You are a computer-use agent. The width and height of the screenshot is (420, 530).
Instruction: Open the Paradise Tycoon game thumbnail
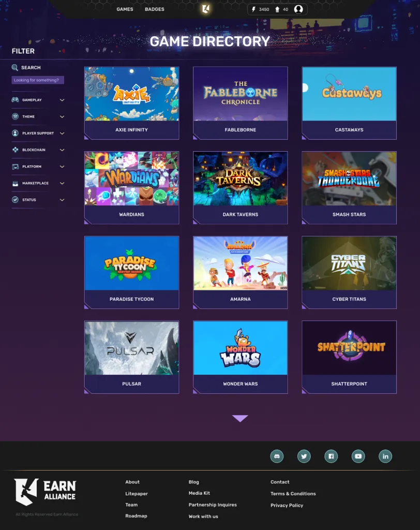click(131, 263)
